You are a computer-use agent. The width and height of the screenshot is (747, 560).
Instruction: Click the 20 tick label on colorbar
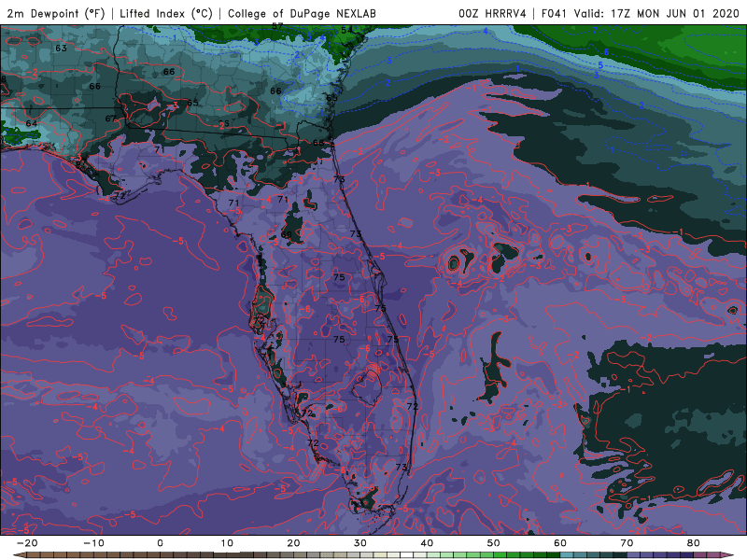pyautogui.click(x=293, y=543)
